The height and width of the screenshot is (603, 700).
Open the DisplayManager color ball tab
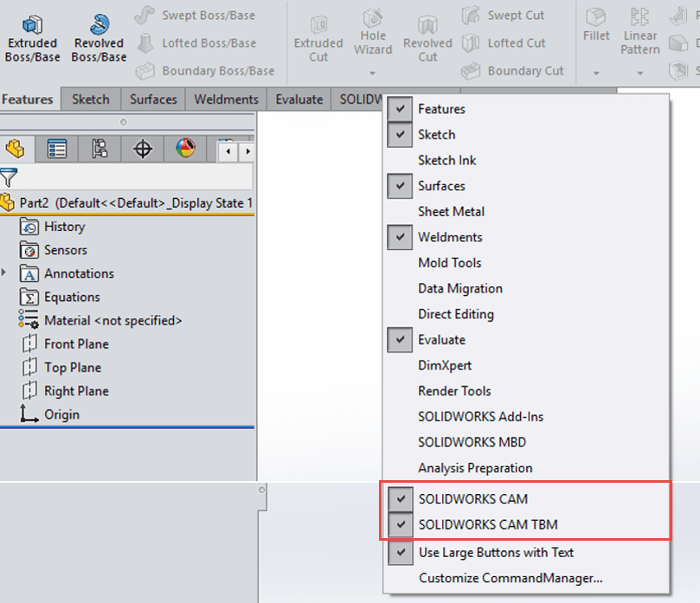(x=185, y=149)
